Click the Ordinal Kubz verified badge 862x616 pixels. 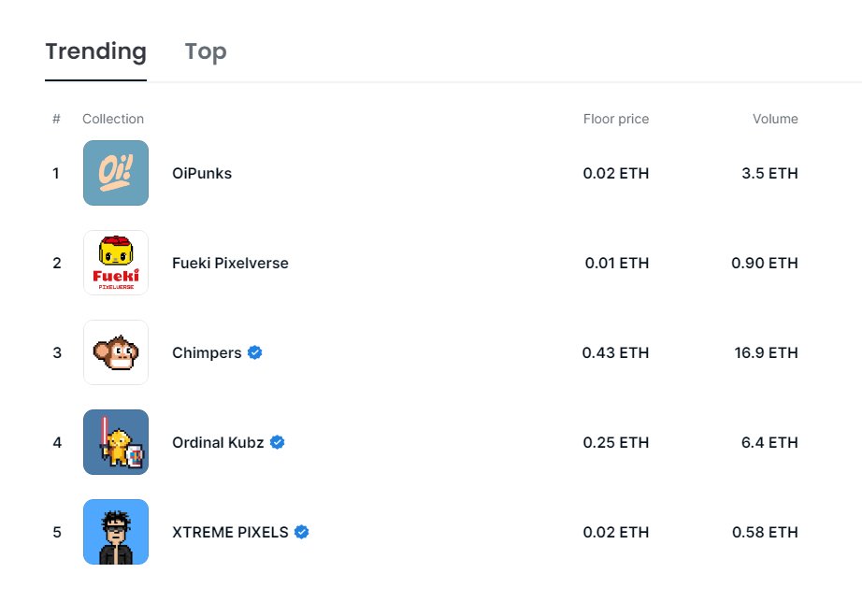tap(277, 442)
